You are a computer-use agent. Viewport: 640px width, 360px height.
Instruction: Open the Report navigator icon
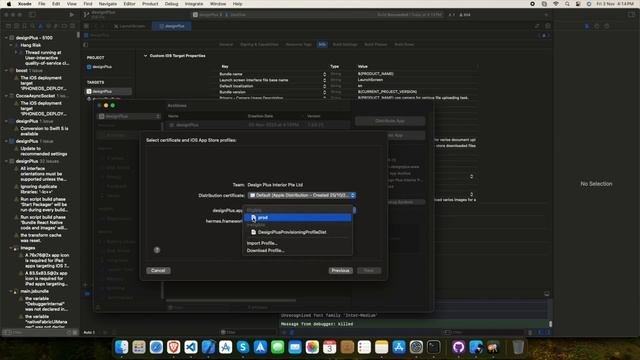(73, 26)
